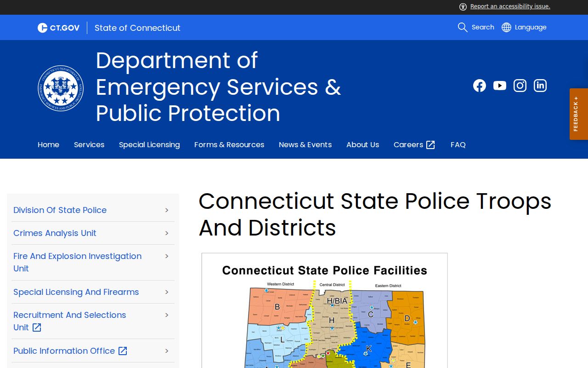Screen dimensions: 588x368
Task: Expand Recruitment And Selections Unit chevron
Action: [167, 315]
